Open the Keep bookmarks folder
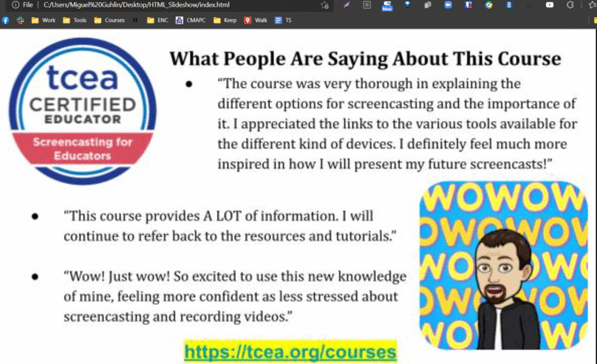This screenshot has height=364, width=597. [225, 20]
